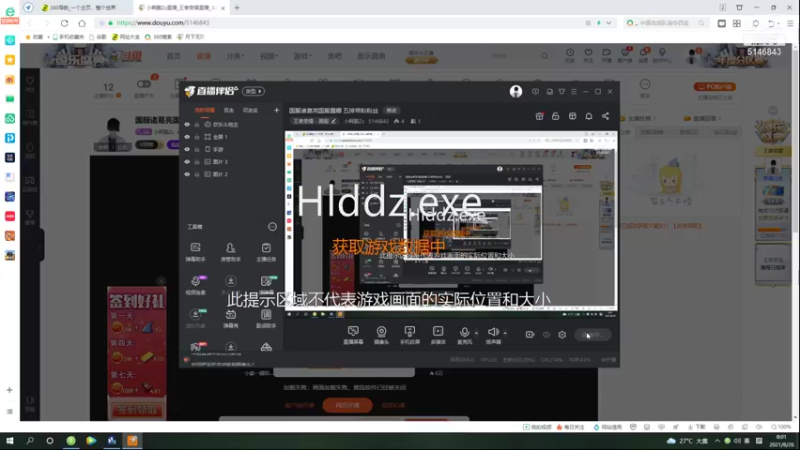Screen dimensions: 800x450
Task: Expand the 游戏 dropdown on Douyu
Action: [x=303, y=56]
